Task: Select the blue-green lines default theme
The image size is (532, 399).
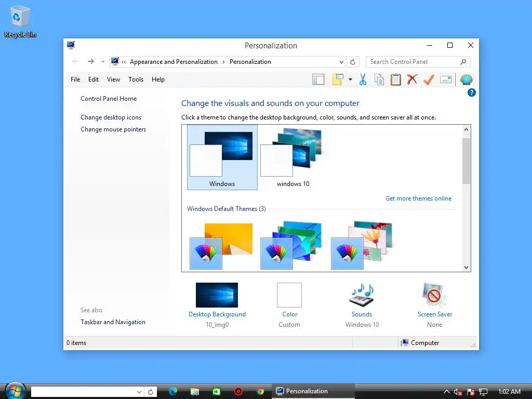Action: (291, 245)
